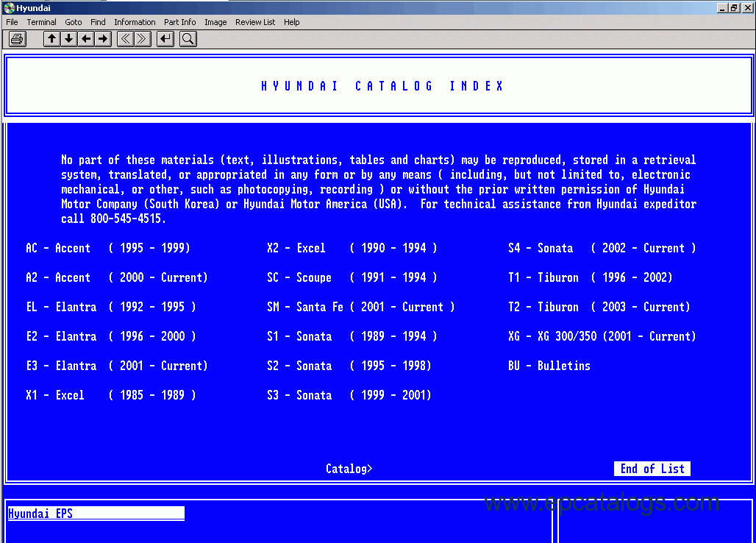Screen dimensions: 756x543
Task: Click the Hyundai EPS field
Action: pyautogui.click(x=96, y=514)
